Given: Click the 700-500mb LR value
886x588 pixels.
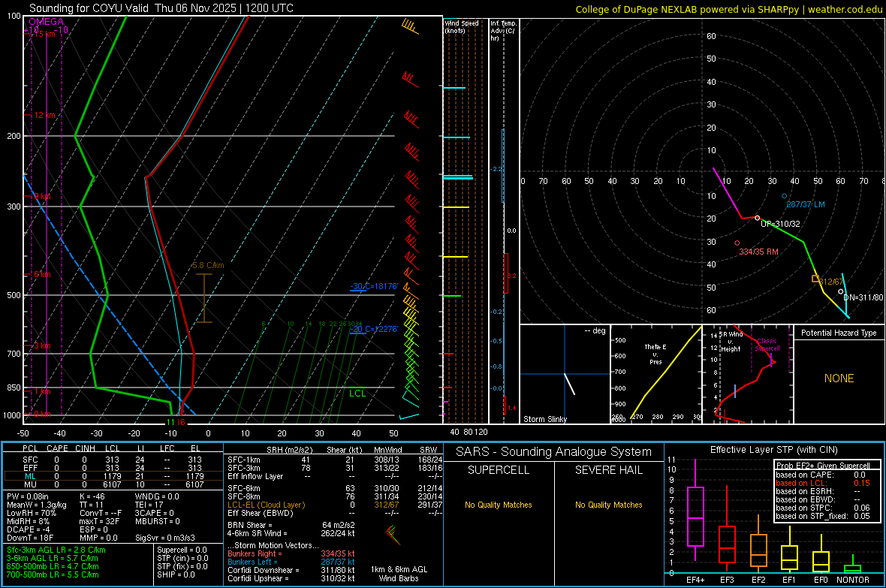Looking at the screenshot, I should [53, 574].
